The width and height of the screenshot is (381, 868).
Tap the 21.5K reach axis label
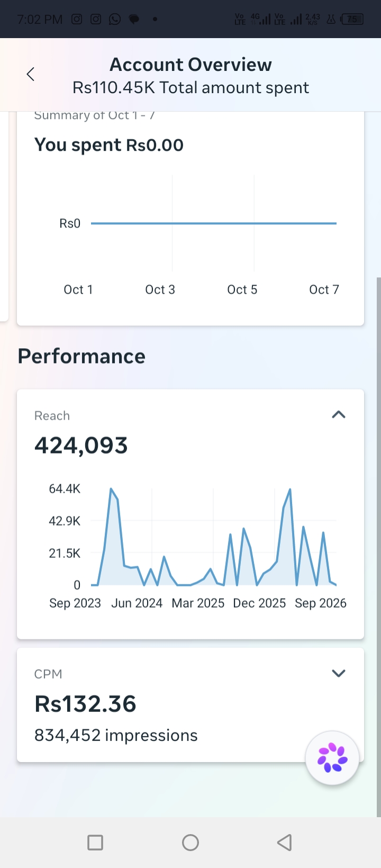pyautogui.click(x=65, y=553)
